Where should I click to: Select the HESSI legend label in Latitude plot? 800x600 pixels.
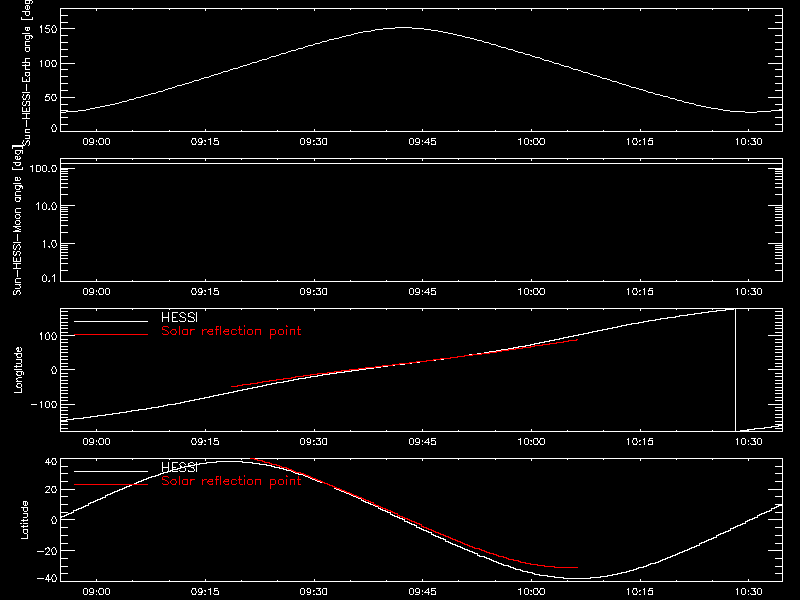pos(179,467)
